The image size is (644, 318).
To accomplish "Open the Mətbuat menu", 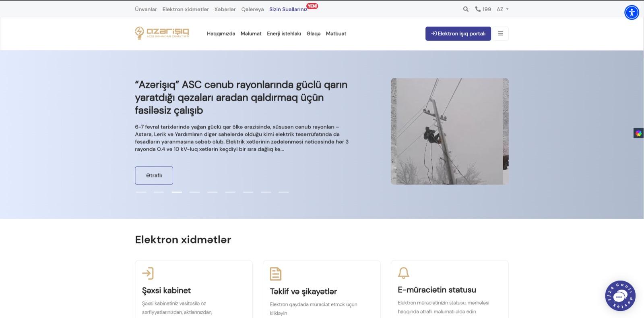I will click(336, 33).
